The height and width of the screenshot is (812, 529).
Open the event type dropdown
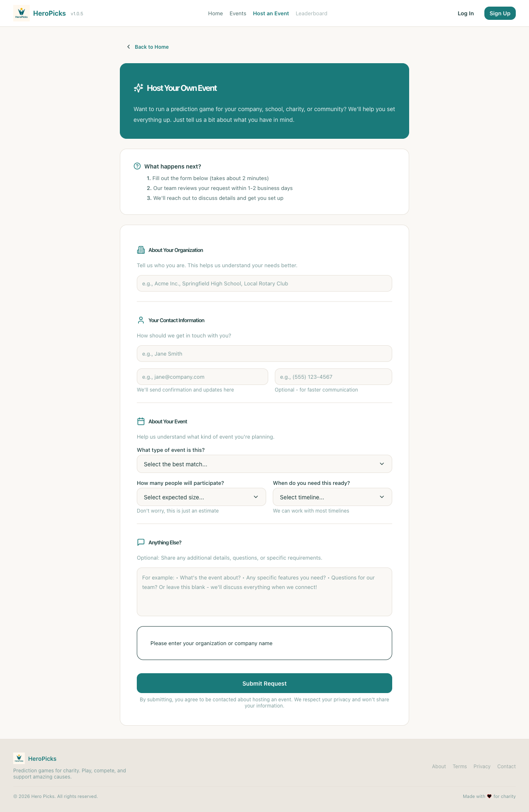coord(264,464)
